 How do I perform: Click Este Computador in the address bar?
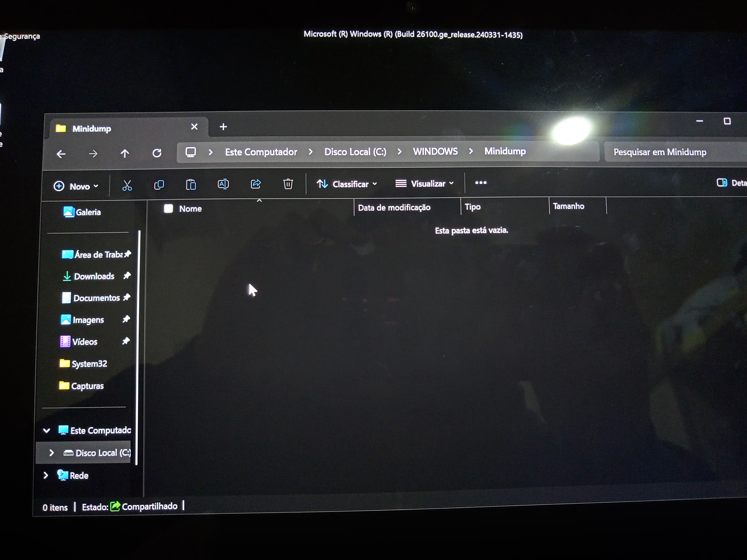tap(261, 152)
